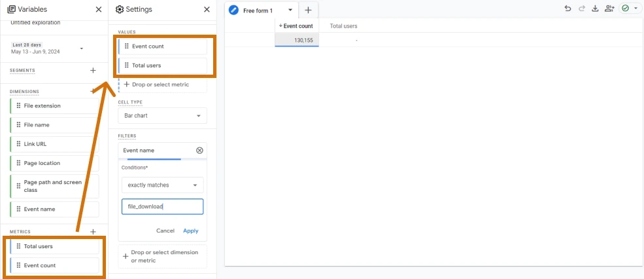
Task: Click Drop or select dimension or metric
Action: (x=162, y=256)
